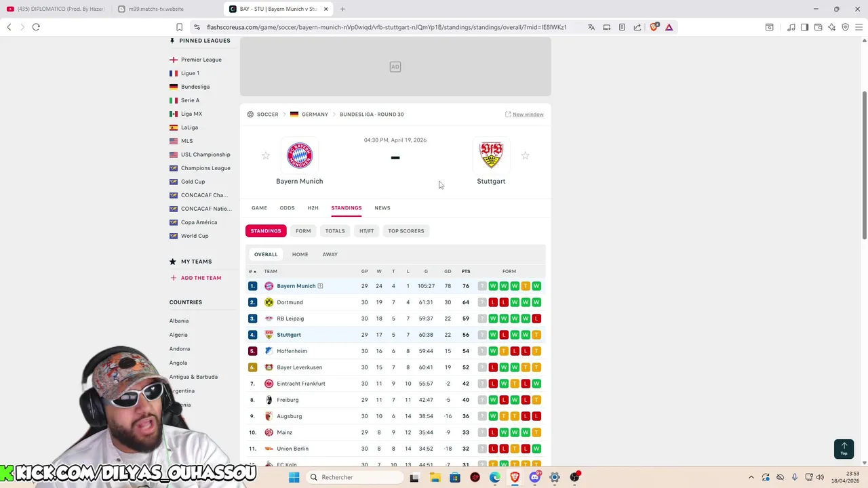Open Eintracht Frankfurt in the standings

pyautogui.click(x=301, y=384)
